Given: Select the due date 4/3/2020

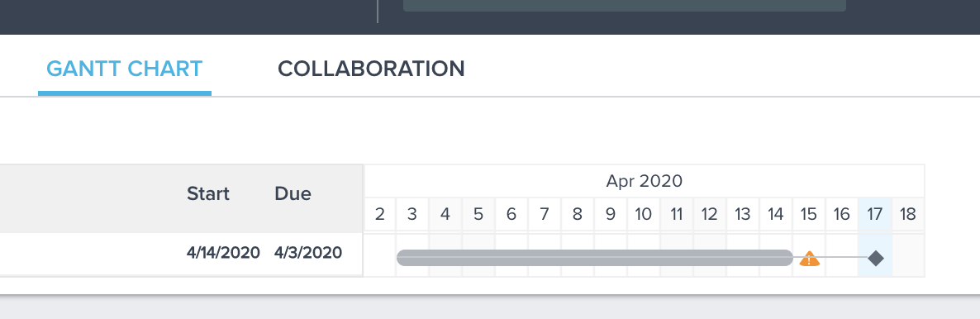Looking at the screenshot, I should coord(308,253).
